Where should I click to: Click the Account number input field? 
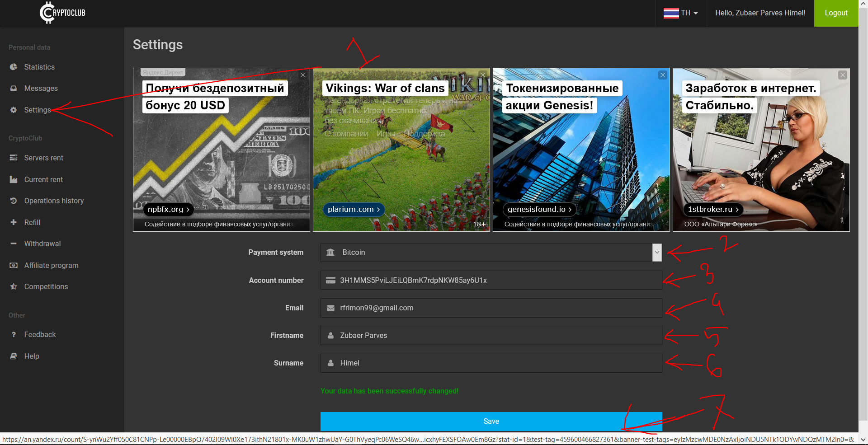coord(491,280)
